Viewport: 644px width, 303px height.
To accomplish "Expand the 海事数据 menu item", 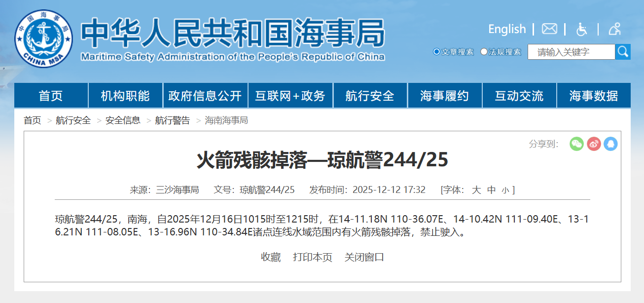I will tap(593, 96).
